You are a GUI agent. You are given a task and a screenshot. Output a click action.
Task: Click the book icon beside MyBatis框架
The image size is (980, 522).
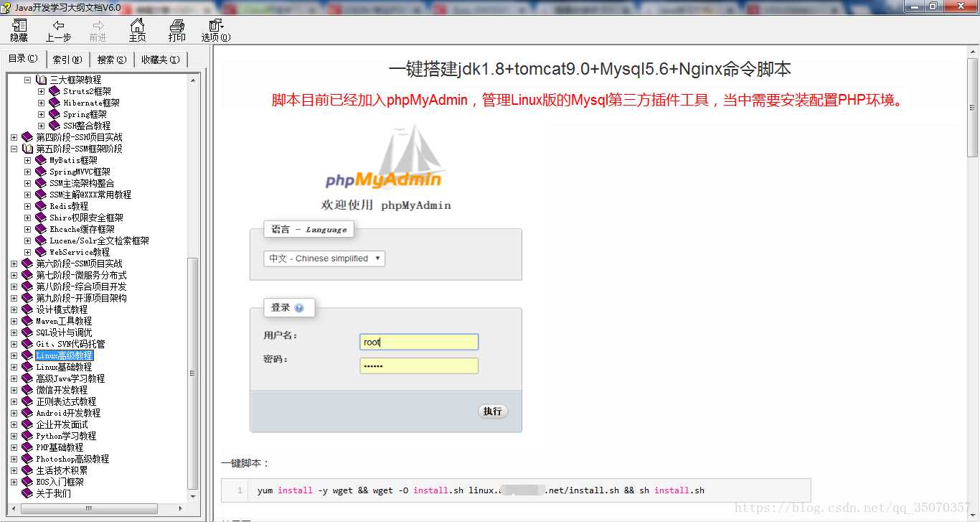[41, 160]
